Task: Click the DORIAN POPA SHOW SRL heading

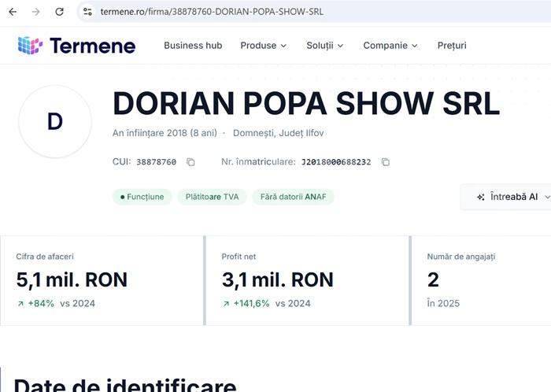Action: click(306, 103)
